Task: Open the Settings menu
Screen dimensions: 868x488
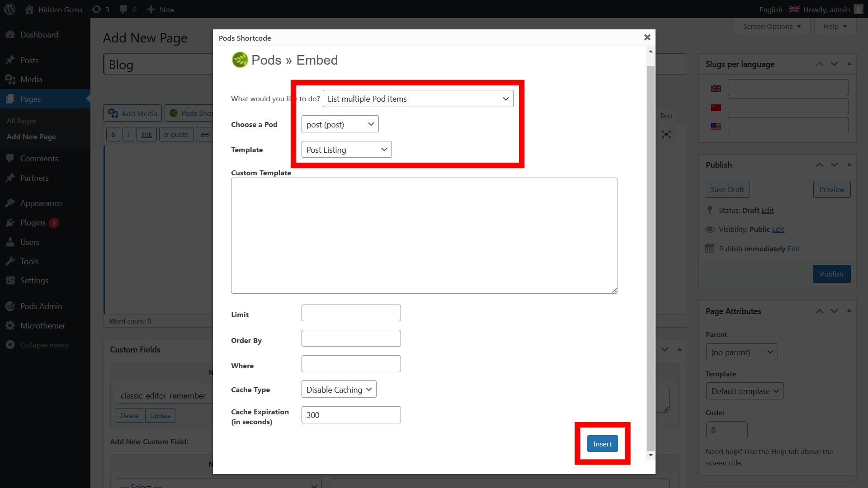Action: [x=34, y=280]
